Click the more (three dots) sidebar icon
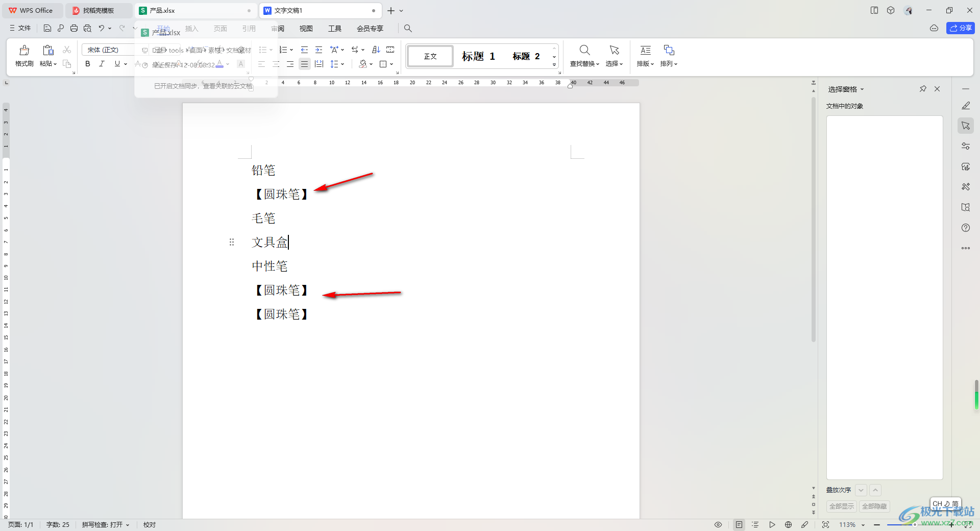The height and width of the screenshot is (531, 980). (966, 248)
